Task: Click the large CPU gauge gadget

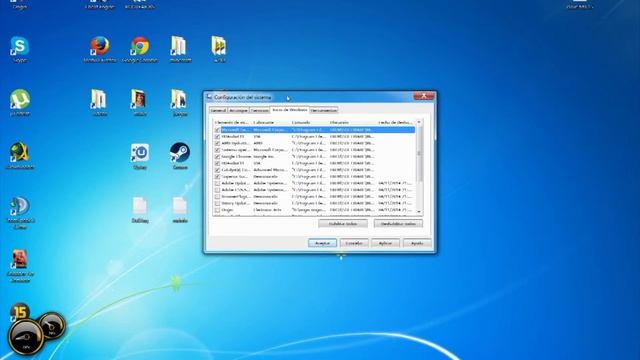Action: 26,337
